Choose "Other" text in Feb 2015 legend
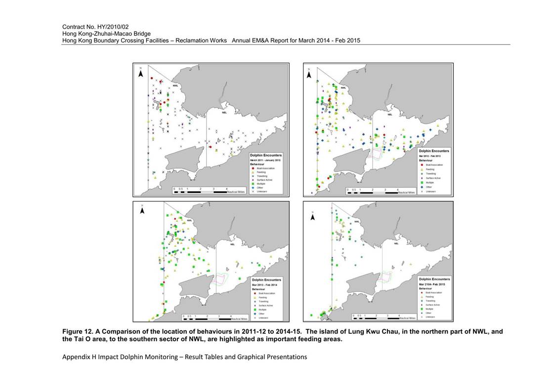This screenshot has height=392, width=555. point(428,313)
